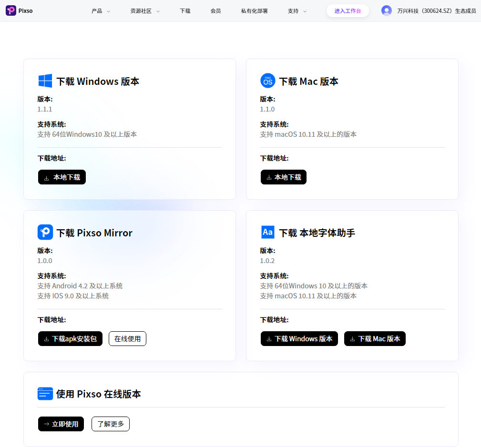Click the 下载 本地字体助手 heading

[x=317, y=233]
